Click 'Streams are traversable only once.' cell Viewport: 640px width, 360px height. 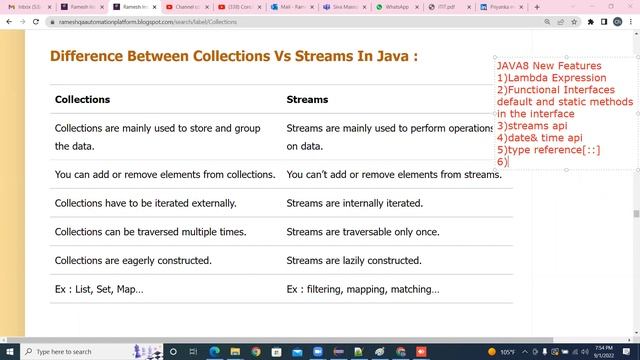coord(363,232)
